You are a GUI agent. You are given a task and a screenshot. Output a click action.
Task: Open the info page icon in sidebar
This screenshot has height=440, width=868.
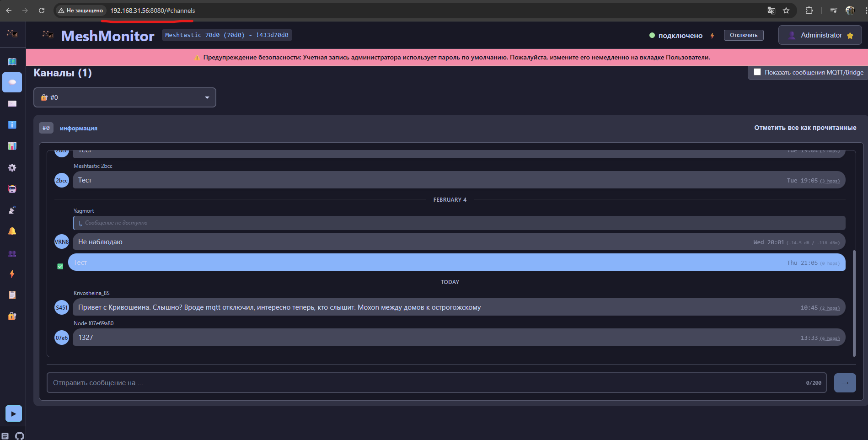pyautogui.click(x=12, y=125)
